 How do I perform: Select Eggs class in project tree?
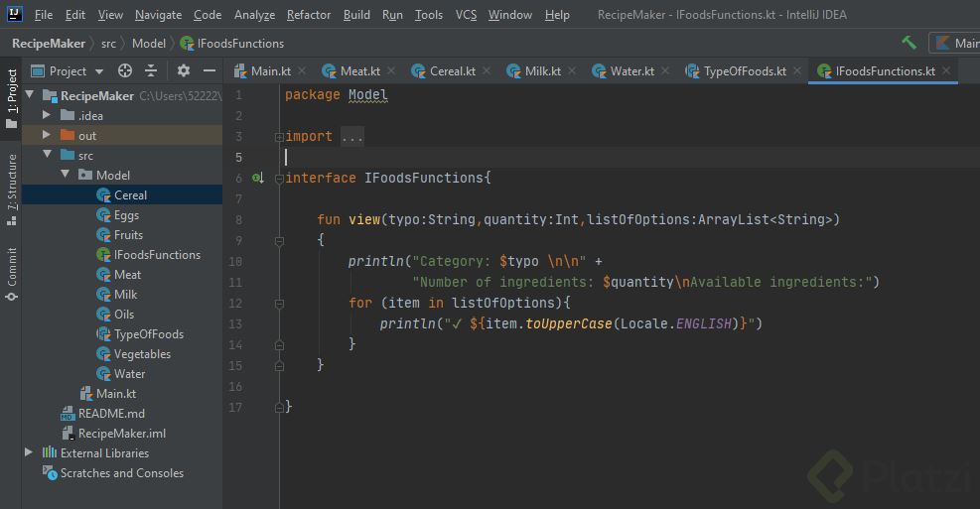[x=118, y=215]
